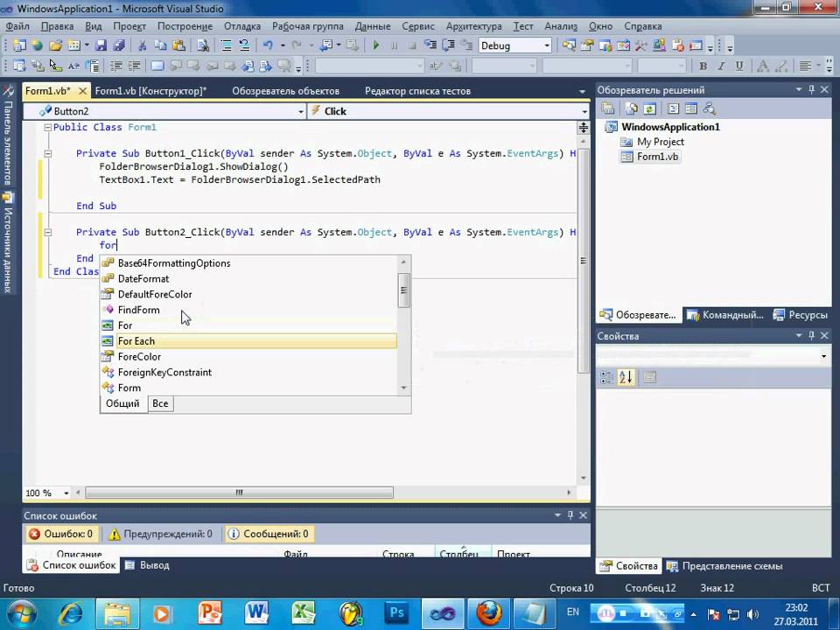The height and width of the screenshot is (630, 840).
Task: Open the 100 % zoom dropdown
Action: (x=66, y=493)
